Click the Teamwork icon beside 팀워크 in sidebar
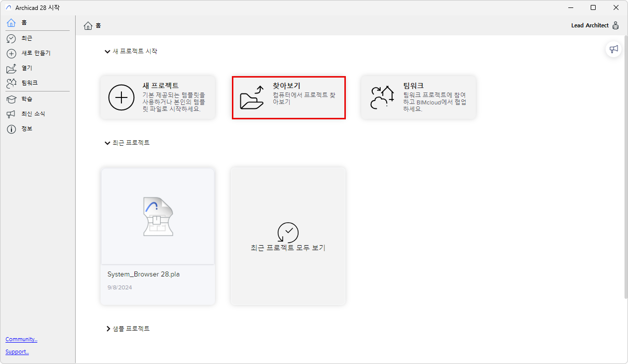The width and height of the screenshot is (628, 364). (11, 83)
